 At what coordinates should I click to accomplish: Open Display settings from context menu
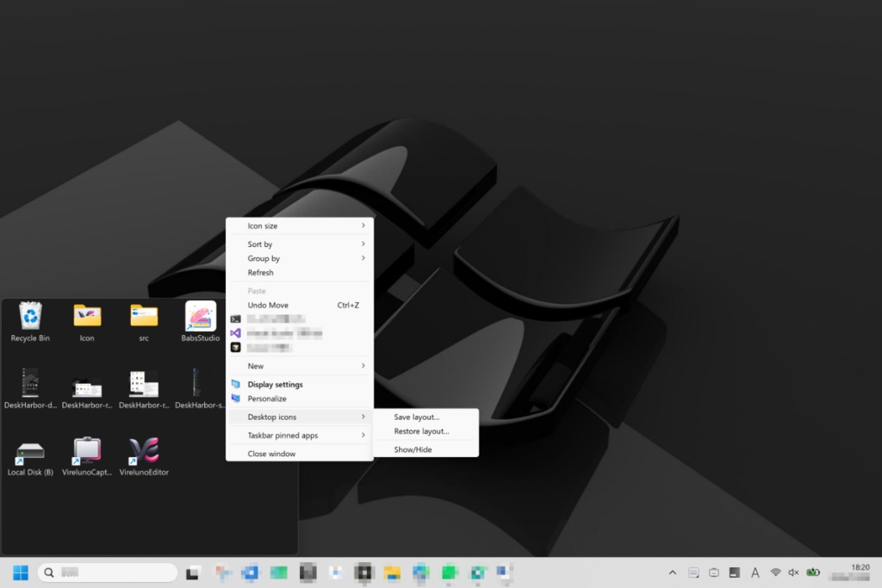click(x=299, y=385)
